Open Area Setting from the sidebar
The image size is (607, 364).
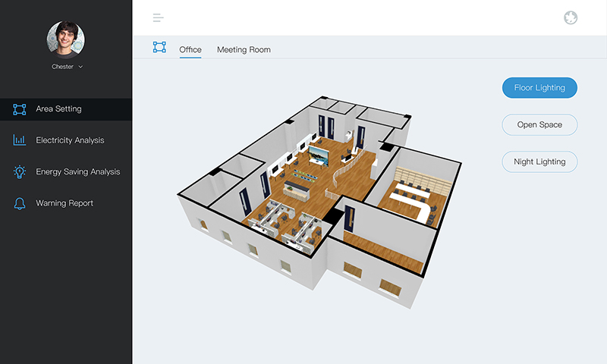(x=58, y=109)
